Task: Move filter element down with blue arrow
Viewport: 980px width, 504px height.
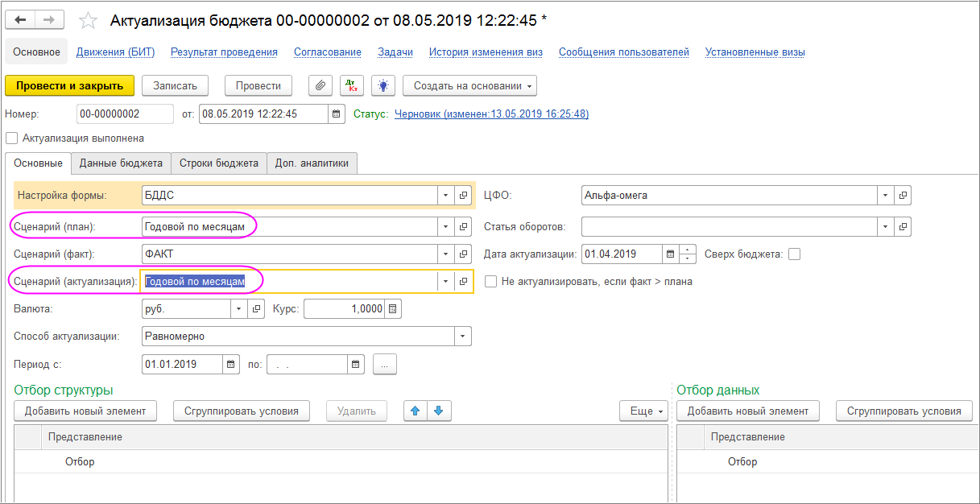Action: click(439, 411)
